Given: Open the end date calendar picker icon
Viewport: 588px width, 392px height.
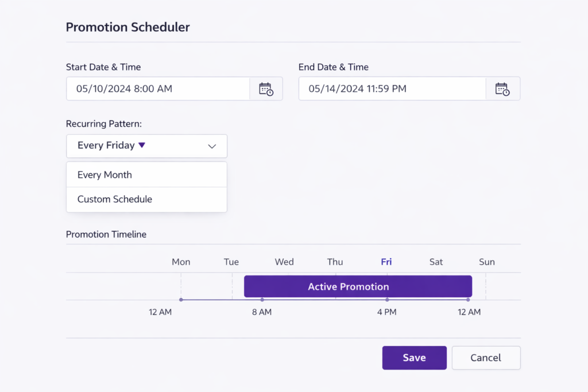Looking at the screenshot, I should point(503,88).
